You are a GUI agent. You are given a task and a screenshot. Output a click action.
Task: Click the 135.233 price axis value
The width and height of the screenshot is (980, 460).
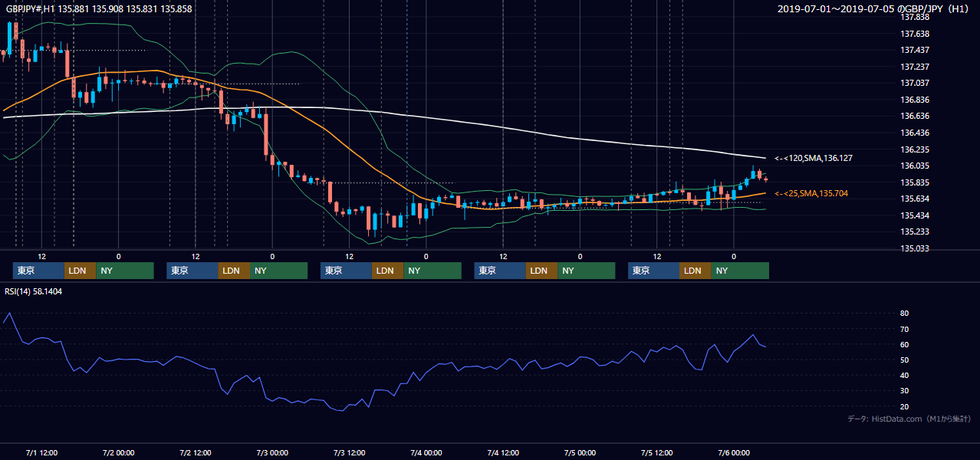point(916,232)
